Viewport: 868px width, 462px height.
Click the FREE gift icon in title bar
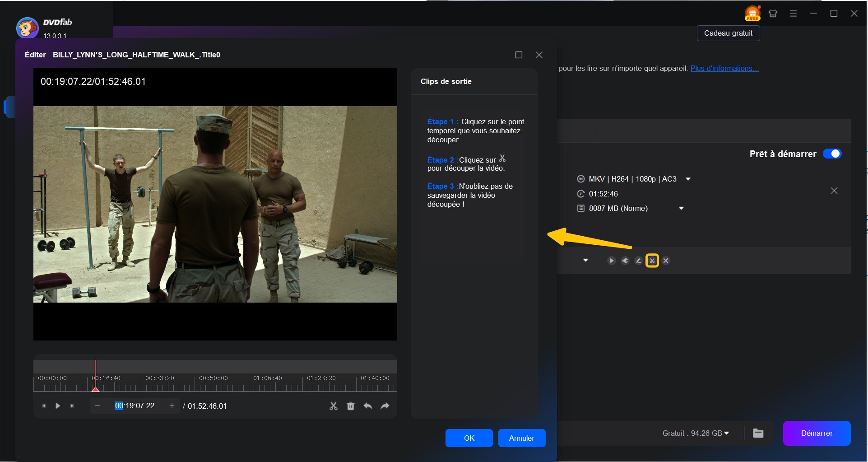752,14
